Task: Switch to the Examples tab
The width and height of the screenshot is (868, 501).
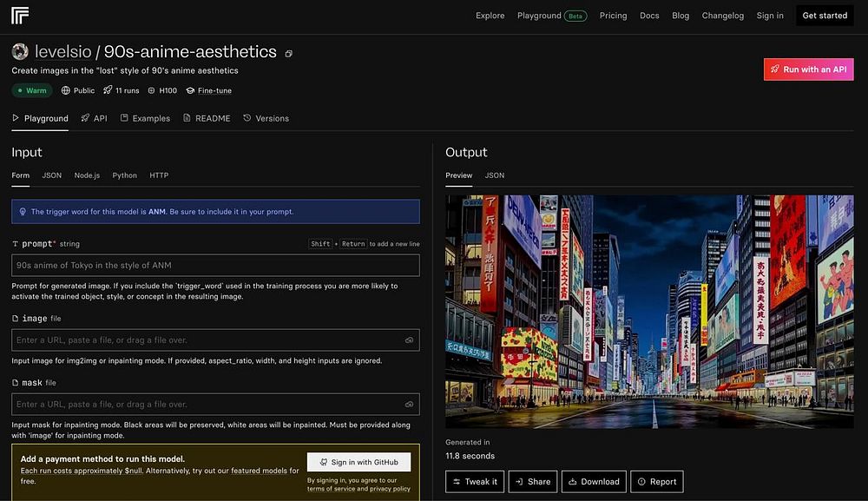Action: (x=145, y=118)
